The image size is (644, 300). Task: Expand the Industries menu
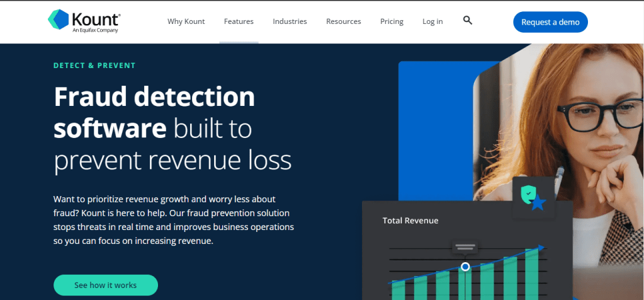[x=290, y=21]
